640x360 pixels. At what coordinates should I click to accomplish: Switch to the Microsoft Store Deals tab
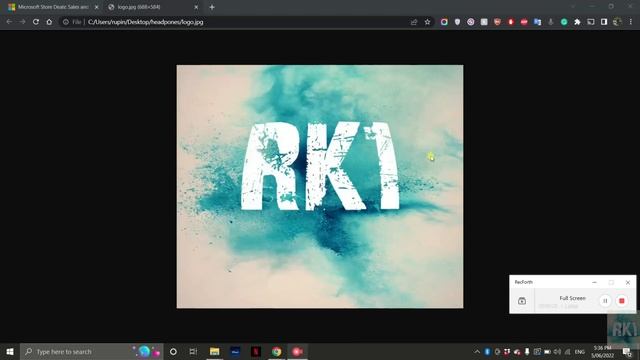[53, 7]
